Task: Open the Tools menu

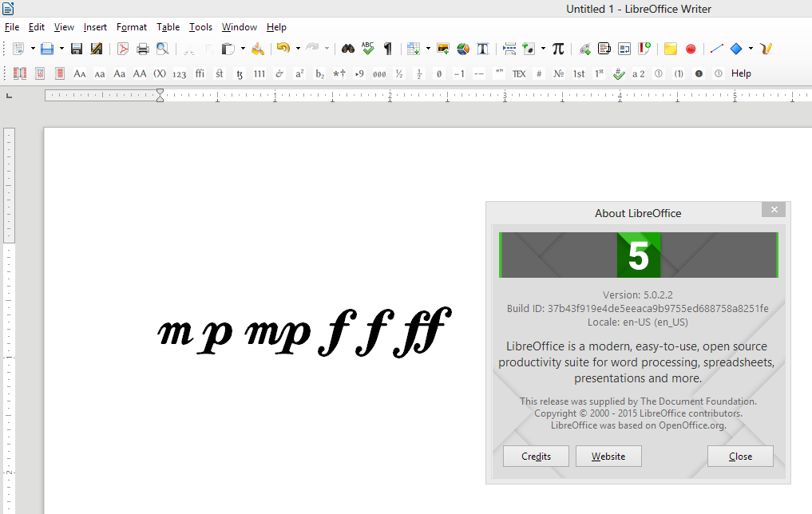Action: (200, 27)
